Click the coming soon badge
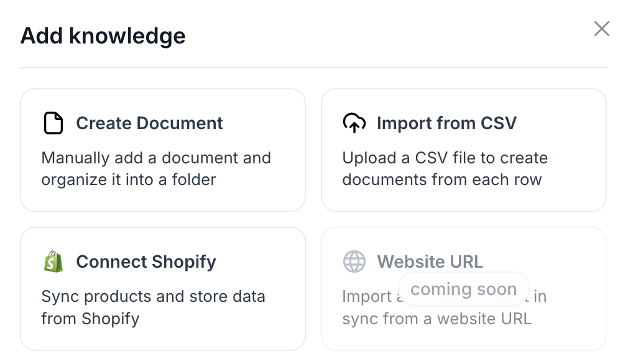 (x=464, y=289)
